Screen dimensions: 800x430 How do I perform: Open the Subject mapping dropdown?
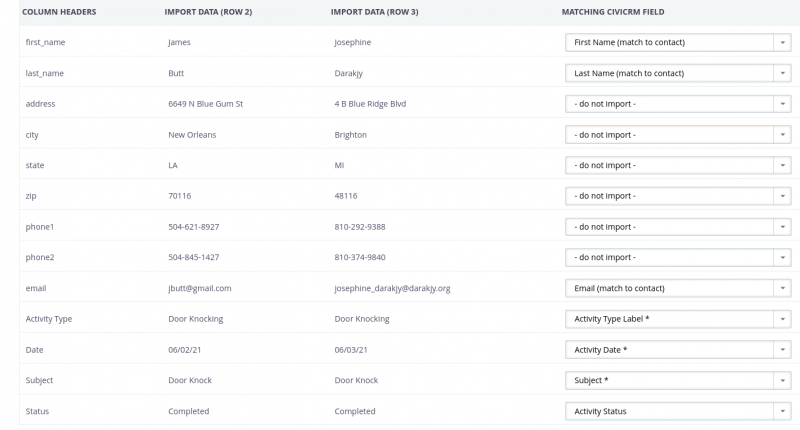pos(678,381)
